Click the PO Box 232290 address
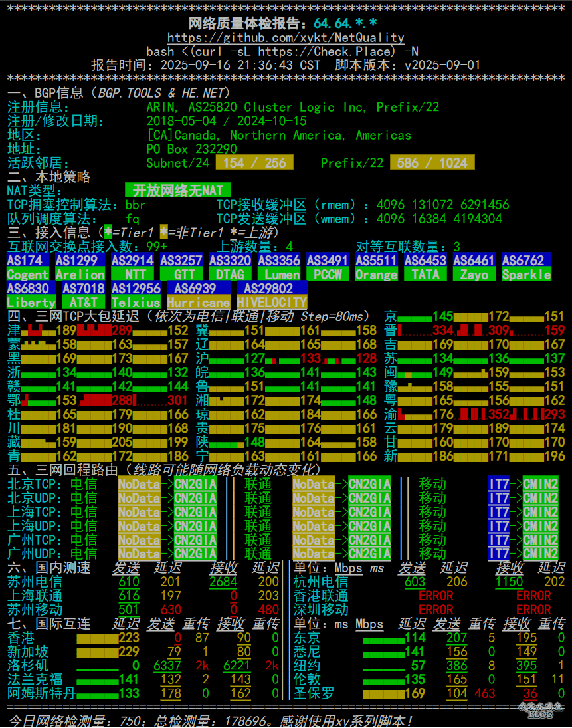This screenshot has width=572, height=728. pyautogui.click(x=191, y=148)
